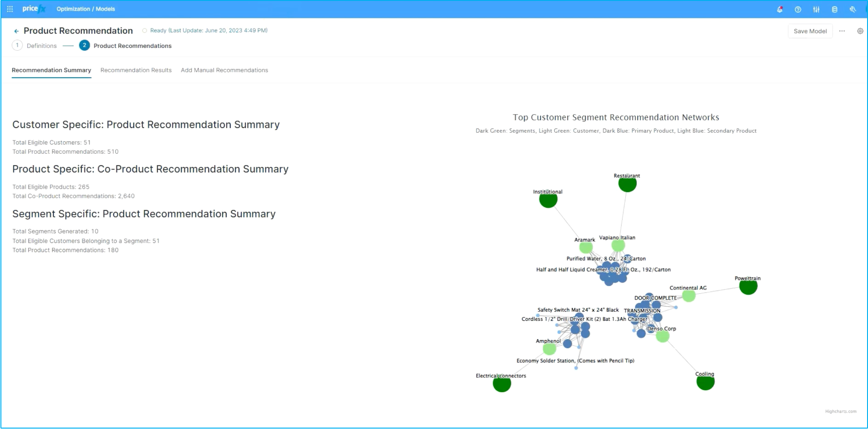Click the 'Cordless 1/2" Drill/Driver Kit' label
The height and width of the screenshot is (429, 868).
pyautogui.click(x=584, y=319)
